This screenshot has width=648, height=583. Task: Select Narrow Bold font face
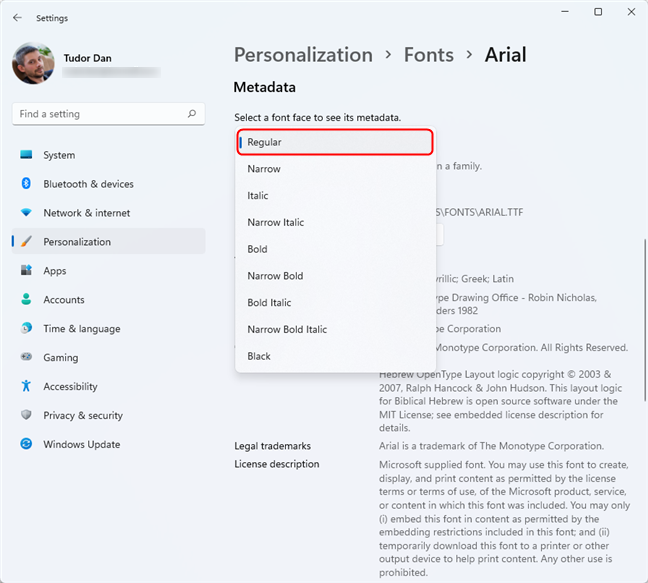coord(335,276)
